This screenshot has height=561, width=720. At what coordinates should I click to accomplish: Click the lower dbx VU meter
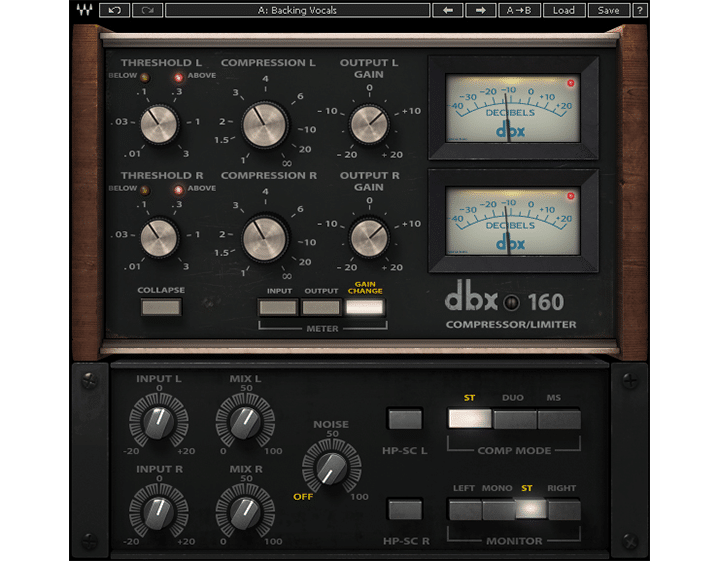[513, 221]
